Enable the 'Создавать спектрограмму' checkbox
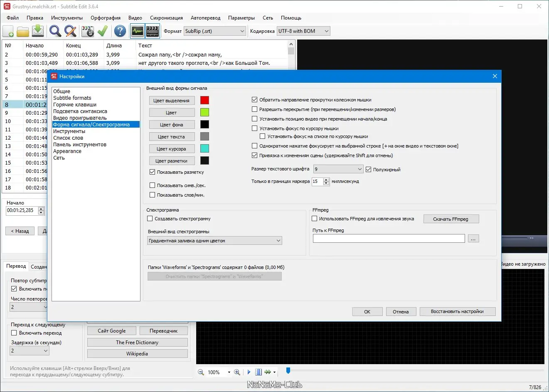 tap(150, 219)
